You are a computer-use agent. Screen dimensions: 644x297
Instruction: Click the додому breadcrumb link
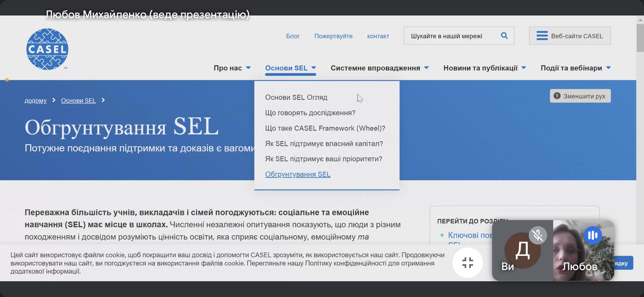click(x=36, y=100)
